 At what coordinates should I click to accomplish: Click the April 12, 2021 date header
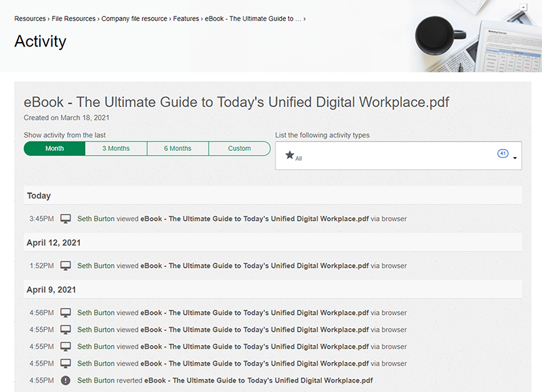click(273, 243)
